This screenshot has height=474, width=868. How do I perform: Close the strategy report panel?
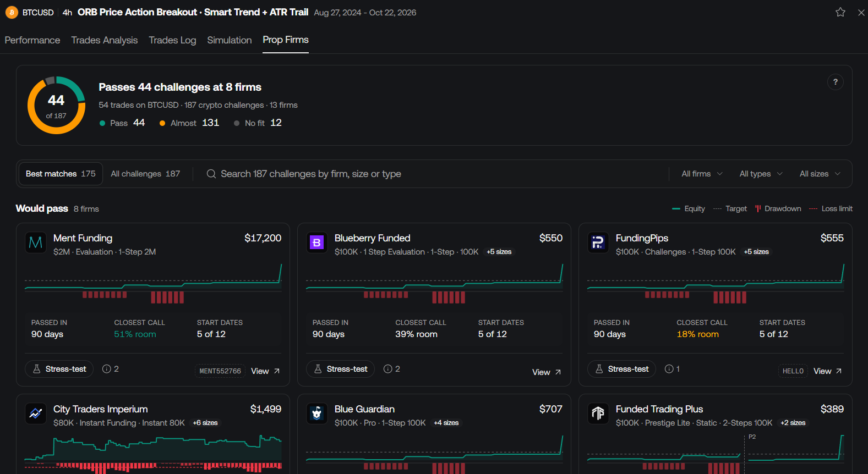[x=861, y=12]
